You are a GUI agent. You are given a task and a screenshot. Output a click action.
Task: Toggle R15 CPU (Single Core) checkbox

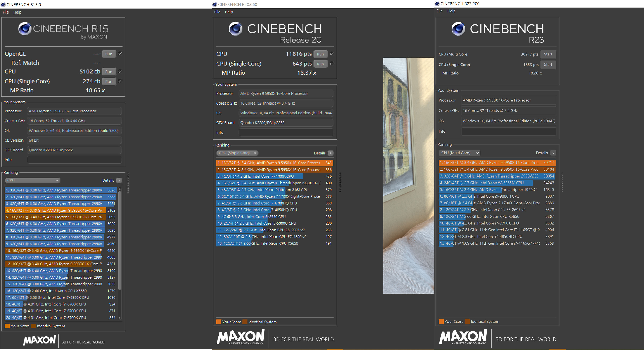(x=120, y=81)
